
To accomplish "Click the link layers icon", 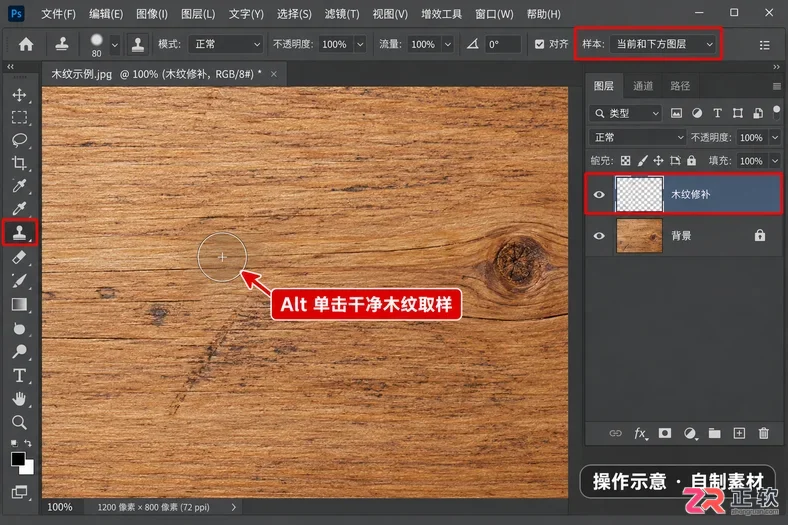I will pos(615,433).
